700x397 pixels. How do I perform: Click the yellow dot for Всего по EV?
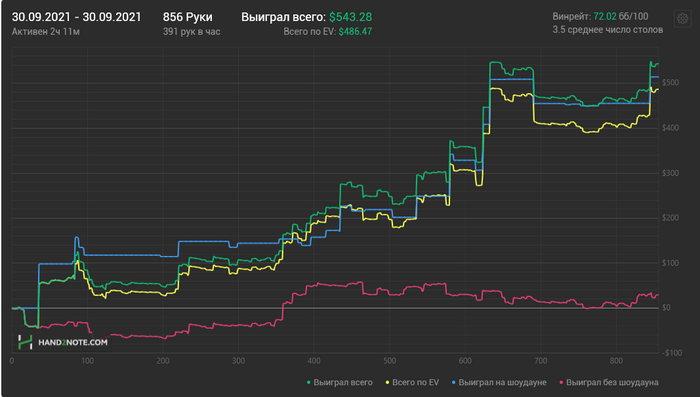coord(387,383)
